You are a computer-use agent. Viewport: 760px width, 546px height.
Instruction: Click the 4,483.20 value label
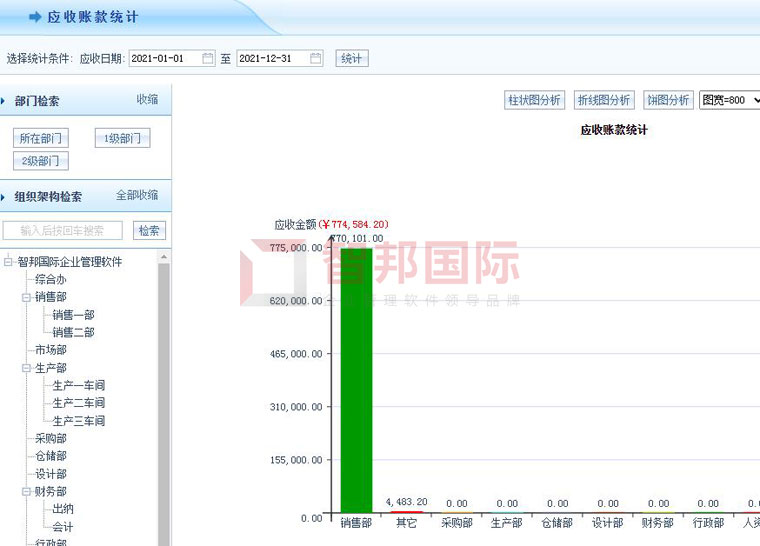406,502
